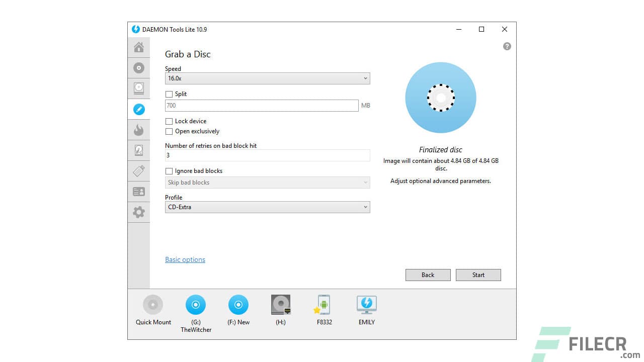Enable the Split option
The height and width of the screenshot is (362, 644).
coord(169,94)
